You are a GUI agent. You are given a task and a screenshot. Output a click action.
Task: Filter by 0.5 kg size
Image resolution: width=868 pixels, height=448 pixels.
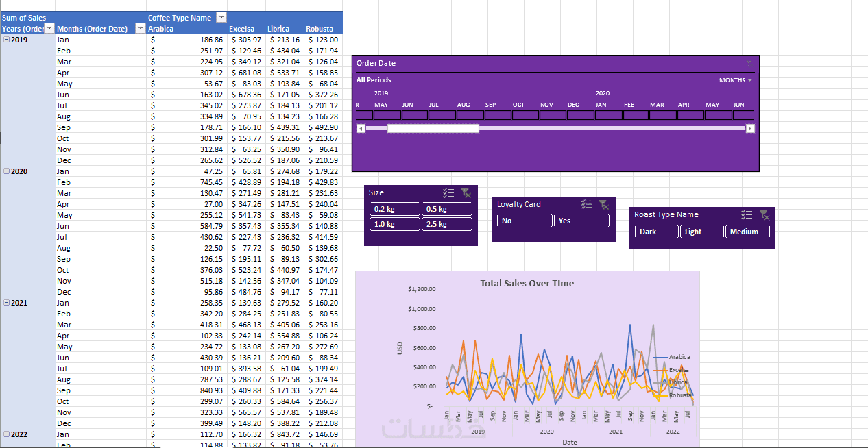[x=446, y=209]
